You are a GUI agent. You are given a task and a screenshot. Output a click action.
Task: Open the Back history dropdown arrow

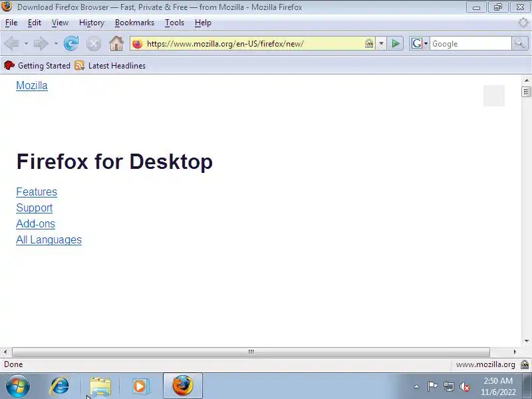point(26,44)
